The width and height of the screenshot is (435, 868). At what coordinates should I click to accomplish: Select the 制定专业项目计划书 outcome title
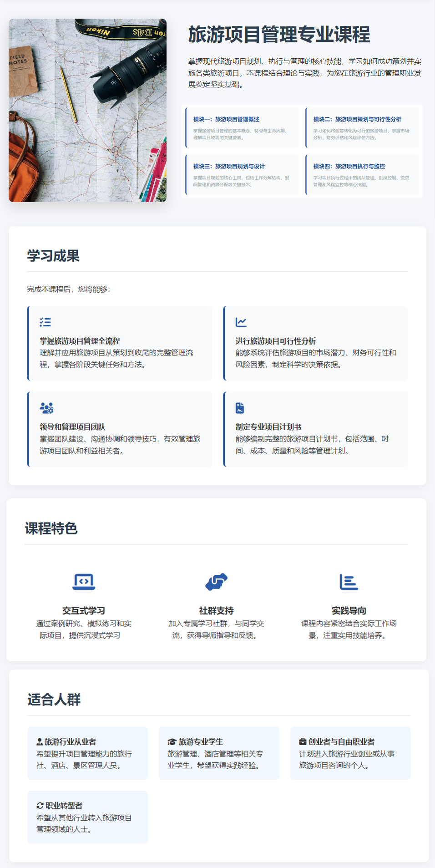click(268, 427)
